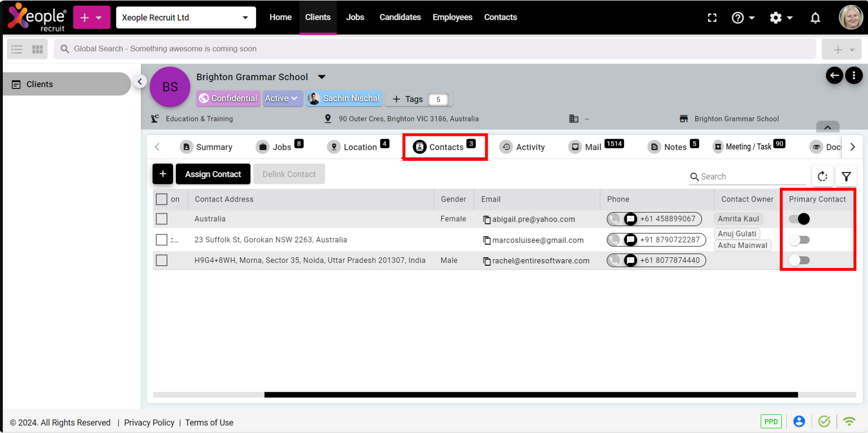The height and width of the screenshot is (433, 868).
Task: Click the Assign Contact button
Action: (x=213, y=174)
